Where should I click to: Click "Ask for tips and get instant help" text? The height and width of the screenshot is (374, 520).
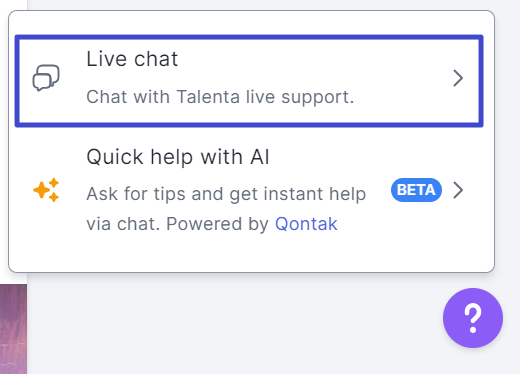226,194
